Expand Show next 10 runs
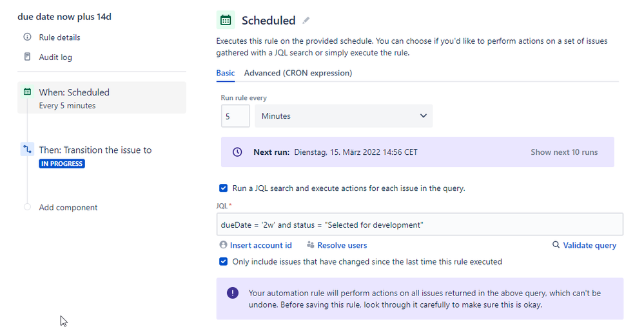This screenshot has height=329, width=644. [x=564, y=152]
